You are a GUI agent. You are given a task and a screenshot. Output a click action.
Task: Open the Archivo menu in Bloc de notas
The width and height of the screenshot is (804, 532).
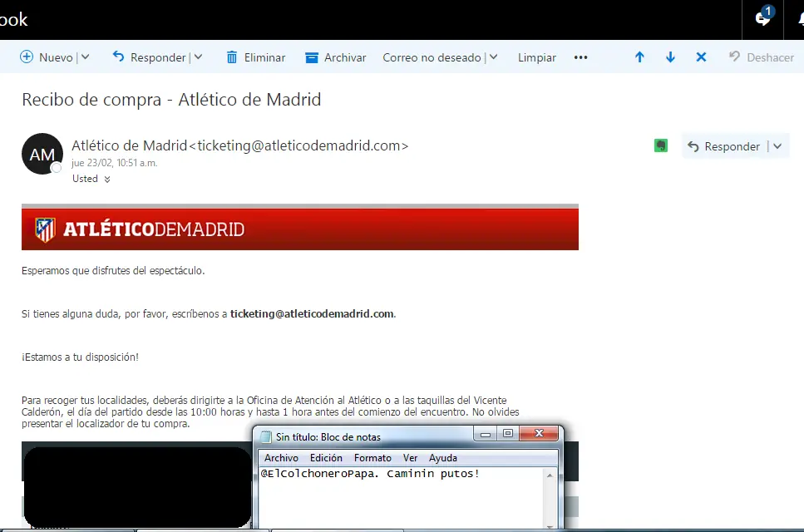[281, 458]
